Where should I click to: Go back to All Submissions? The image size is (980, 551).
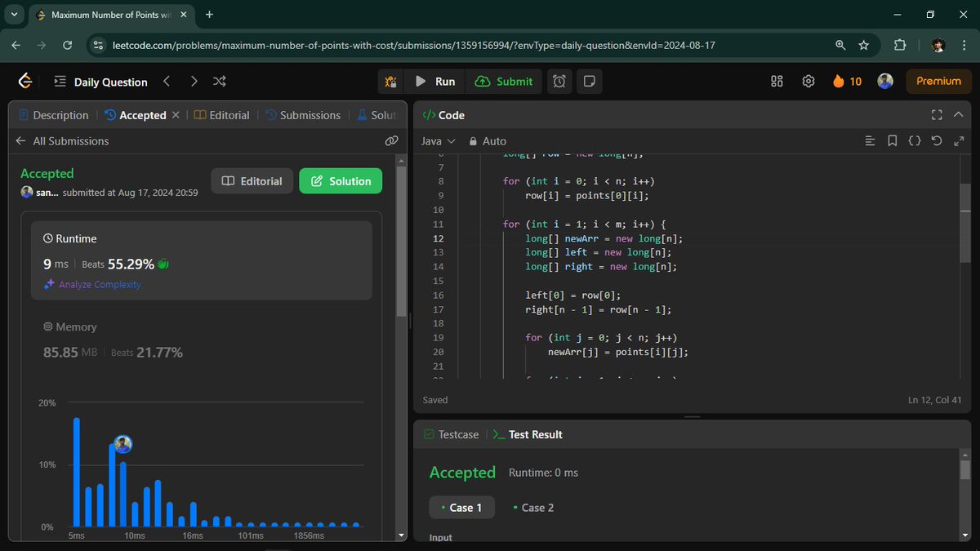tap(62, 141)
